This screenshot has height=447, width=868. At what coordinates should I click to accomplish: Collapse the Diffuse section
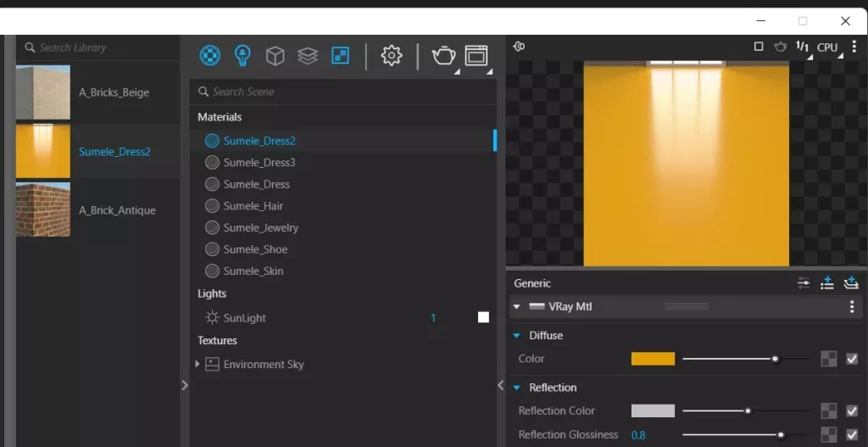tap(517, 336)
